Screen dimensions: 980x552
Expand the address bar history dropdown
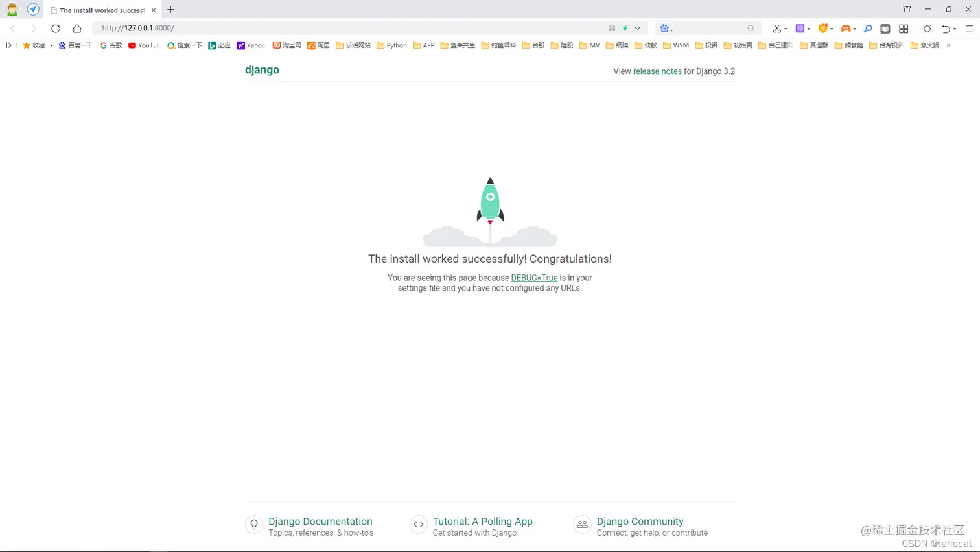(x=638, y=29)
